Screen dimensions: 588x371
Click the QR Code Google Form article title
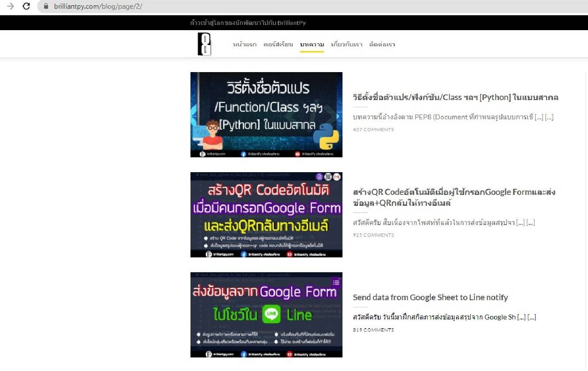point(454,198)
